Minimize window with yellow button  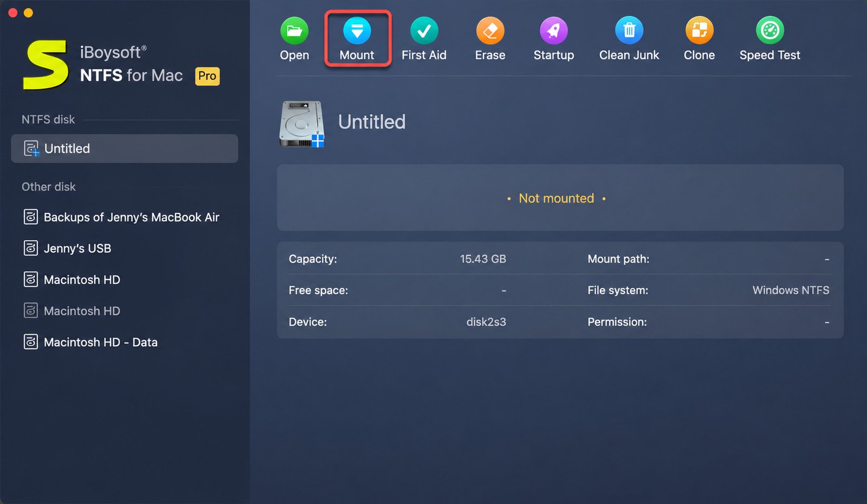pos(29,12)
